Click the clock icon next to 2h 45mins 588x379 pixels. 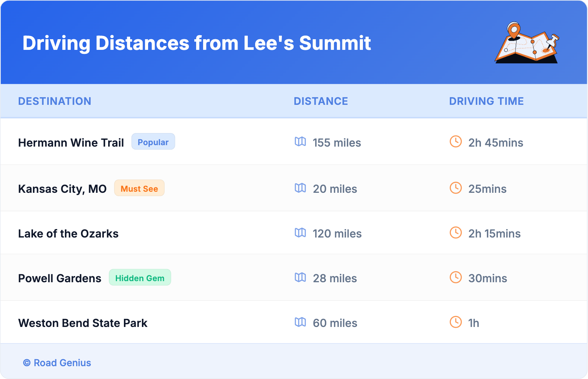point(456,142)
